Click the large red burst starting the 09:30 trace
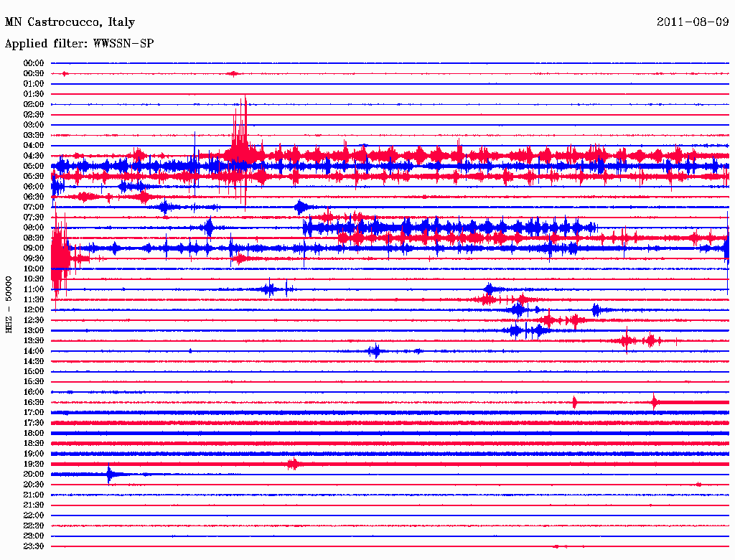Viewport: 735px width, 560px height. coord(60,258)
